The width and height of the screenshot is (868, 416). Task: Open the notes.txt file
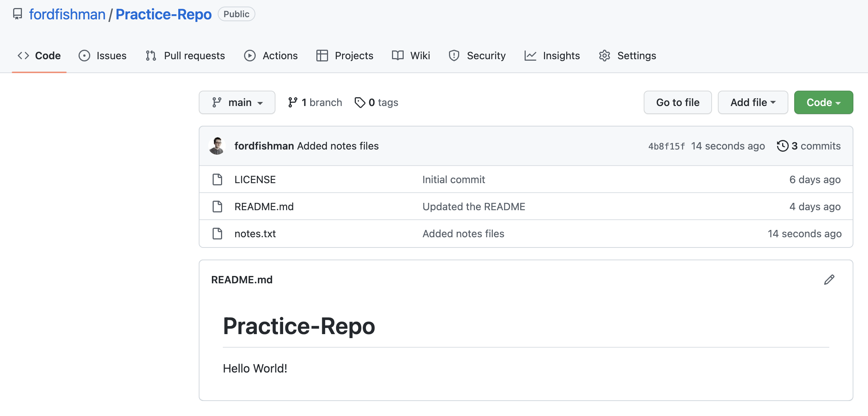pos(255,234)
